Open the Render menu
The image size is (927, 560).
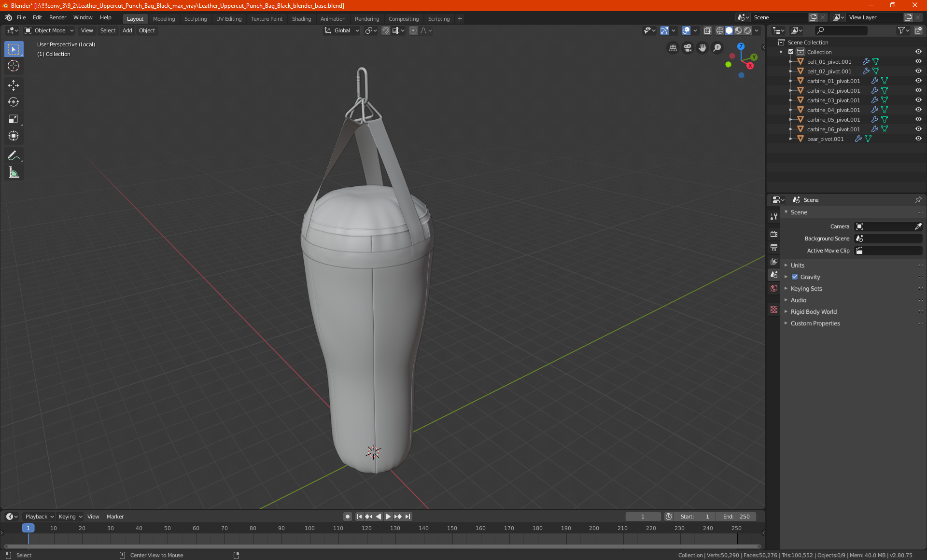(x=57, y=17)
